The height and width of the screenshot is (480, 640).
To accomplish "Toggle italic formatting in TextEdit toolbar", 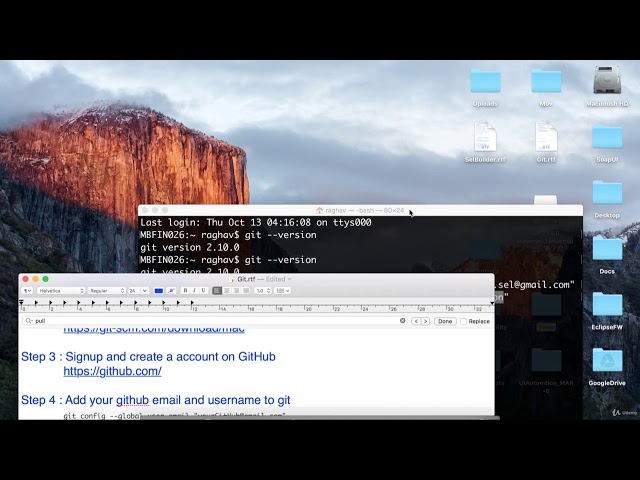I will (194, 291).
